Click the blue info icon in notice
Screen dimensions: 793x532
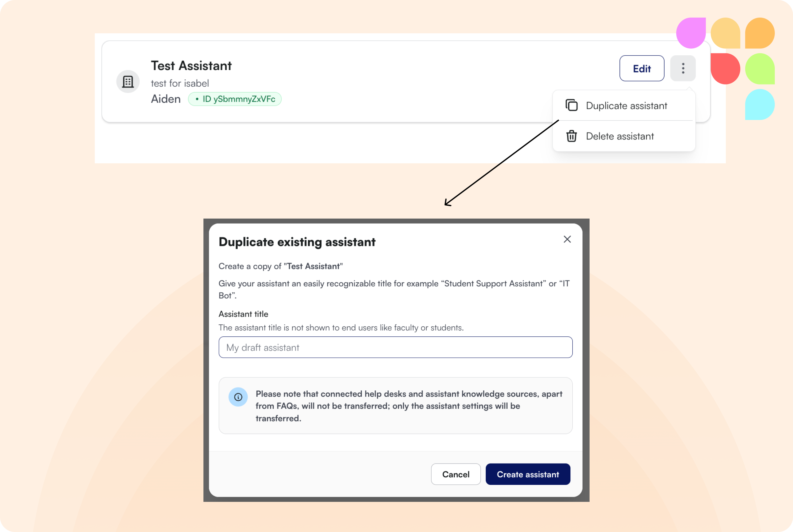coord(238,397)
